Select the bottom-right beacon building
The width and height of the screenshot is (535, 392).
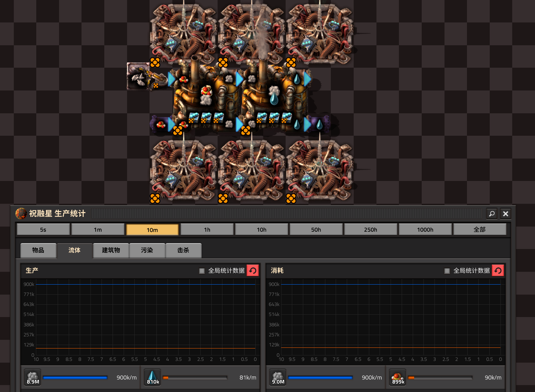319,170
